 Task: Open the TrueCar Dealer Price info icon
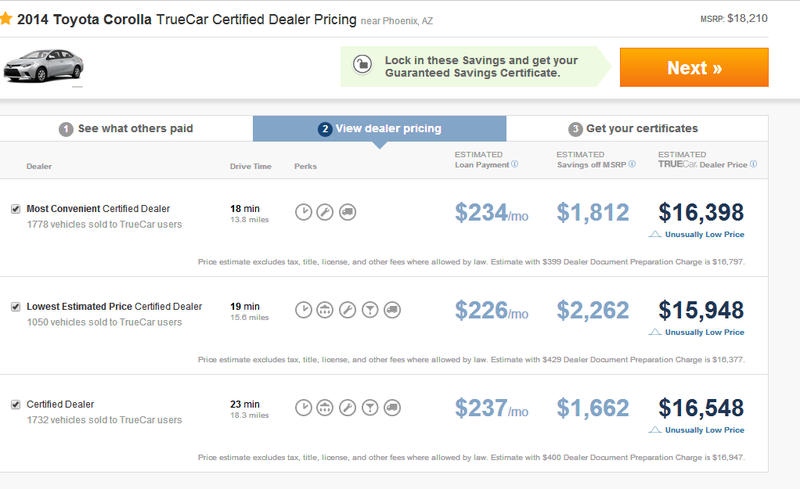coord(754,164)
